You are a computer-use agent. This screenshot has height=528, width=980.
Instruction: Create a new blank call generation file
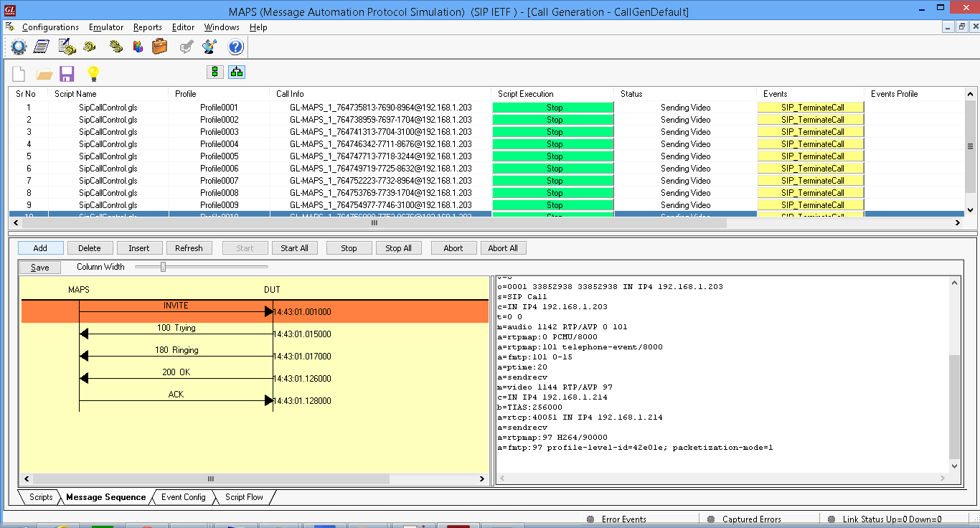coord(19,73)
